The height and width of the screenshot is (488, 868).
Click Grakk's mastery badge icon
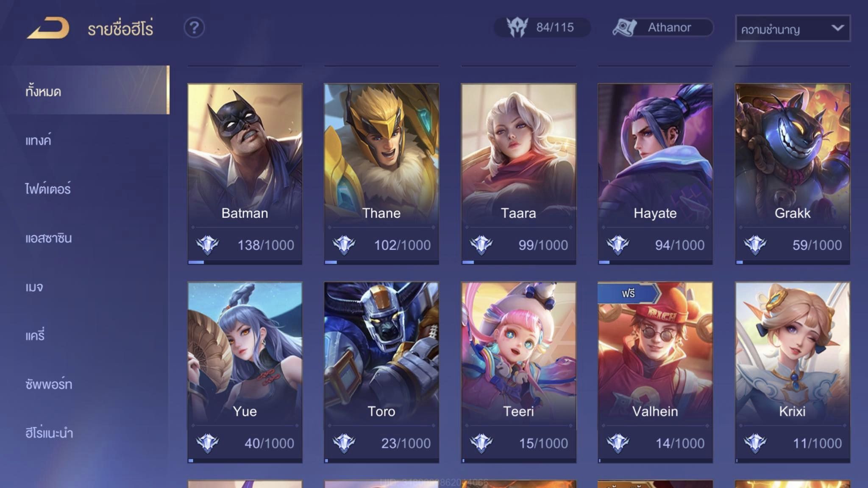[755, 245]
